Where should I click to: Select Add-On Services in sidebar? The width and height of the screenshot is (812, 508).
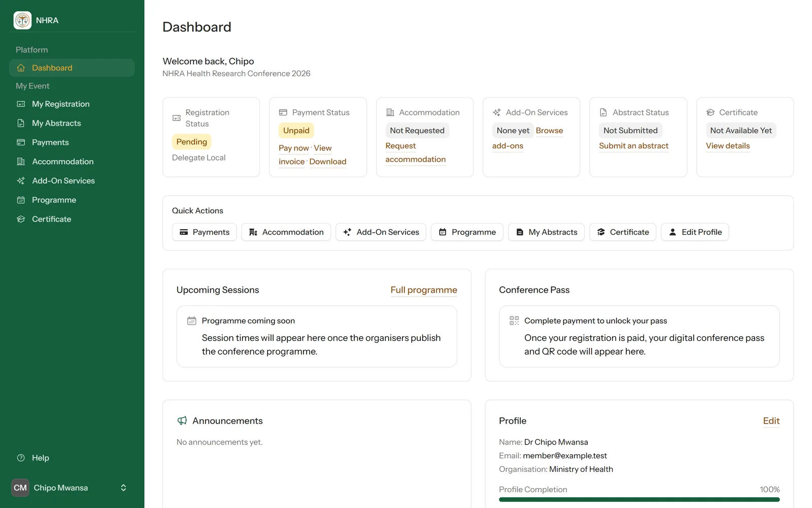(x=72, y=181)
